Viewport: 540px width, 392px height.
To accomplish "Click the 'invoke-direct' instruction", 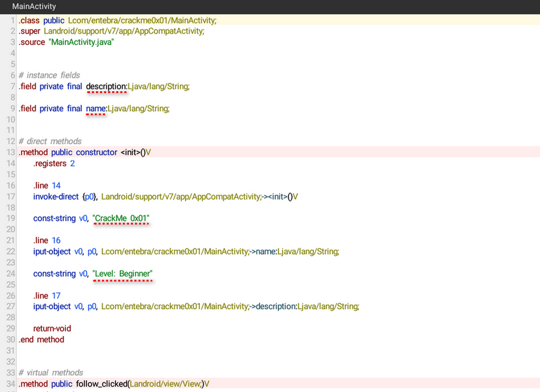I will click(x=56, y=197).
